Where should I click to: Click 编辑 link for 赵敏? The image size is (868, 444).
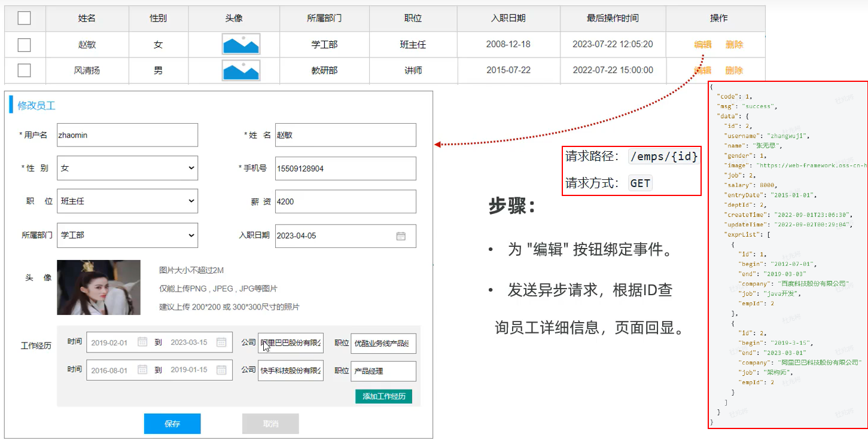click(702, 45)
